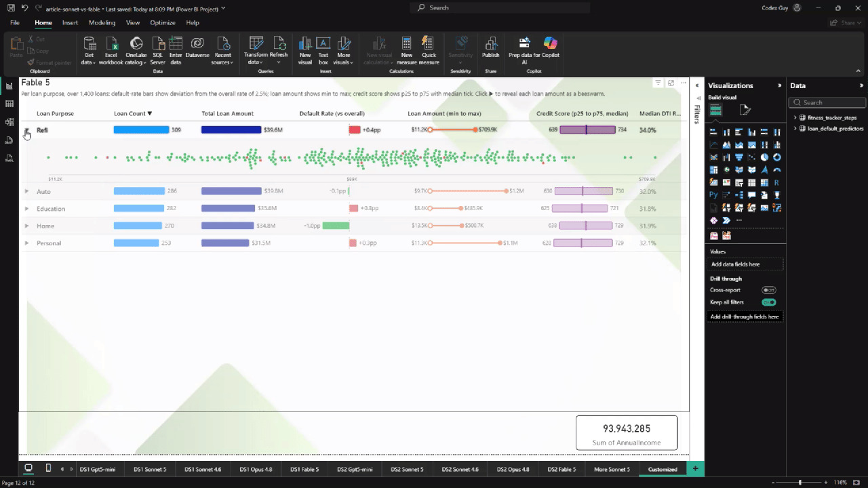Switch to Model view in left sidebar
Image resolution: width=868 pixels, height=488 pixels.
click(x=9, y=122)
